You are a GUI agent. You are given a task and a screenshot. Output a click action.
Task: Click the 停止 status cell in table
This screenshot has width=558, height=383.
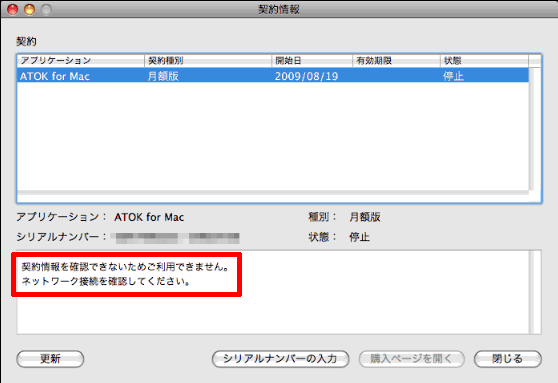coord(453,76)
